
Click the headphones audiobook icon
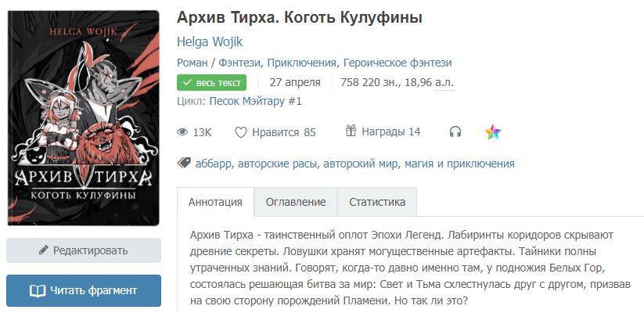coord(455,132)
